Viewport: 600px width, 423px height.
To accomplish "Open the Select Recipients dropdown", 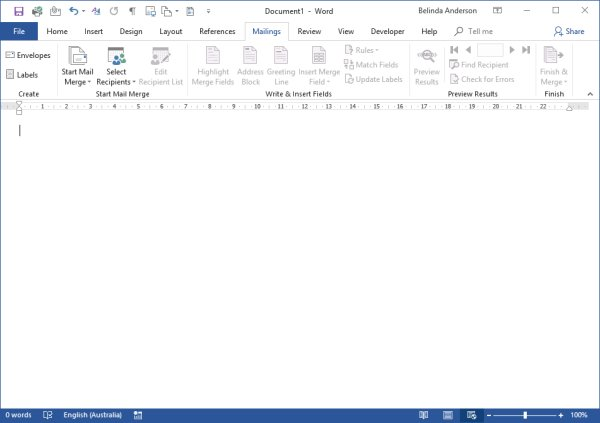I will point(116,66).
